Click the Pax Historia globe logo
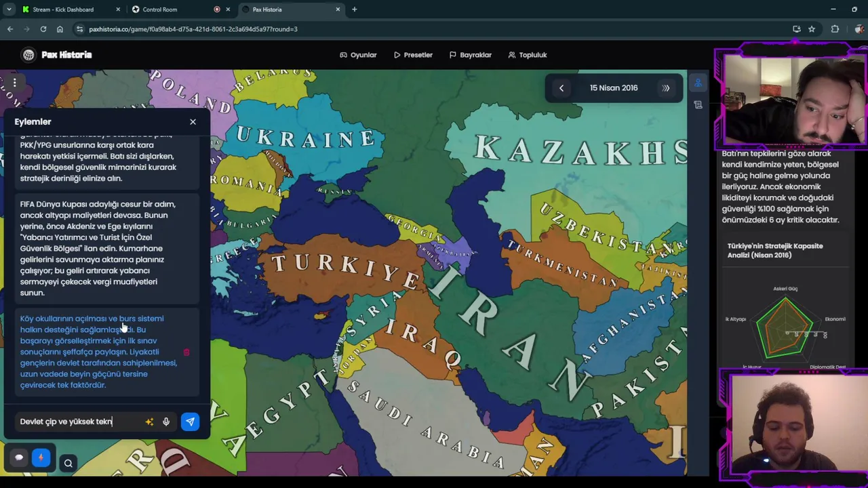Screen dimensions: 868x488 [28, 55]
